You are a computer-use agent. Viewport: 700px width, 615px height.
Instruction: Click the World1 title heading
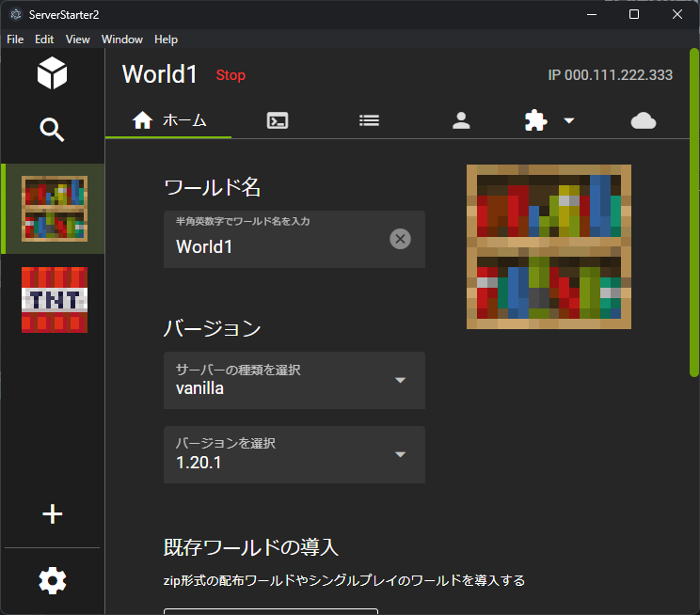(x=159, y=74)
